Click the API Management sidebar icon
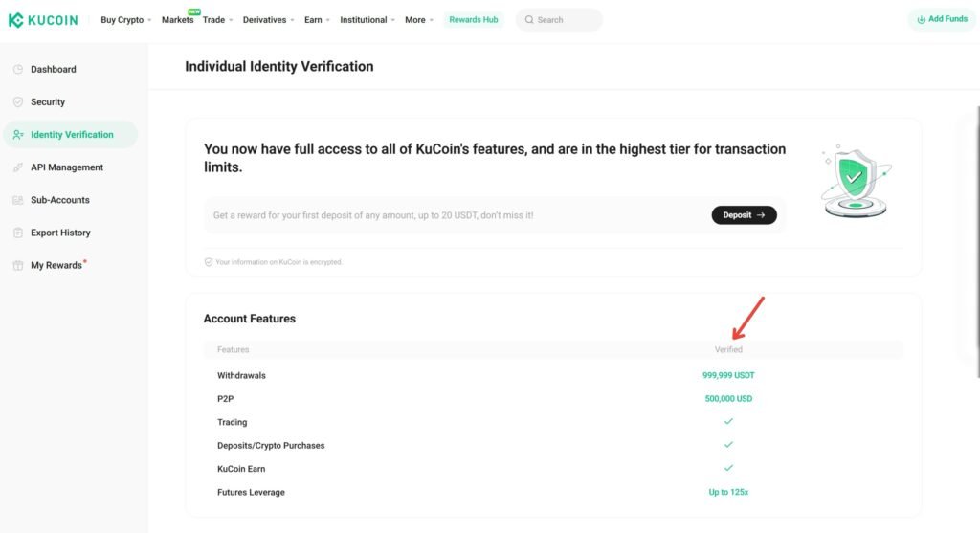This screenshot has height=533, width=980. pos(18,167)
